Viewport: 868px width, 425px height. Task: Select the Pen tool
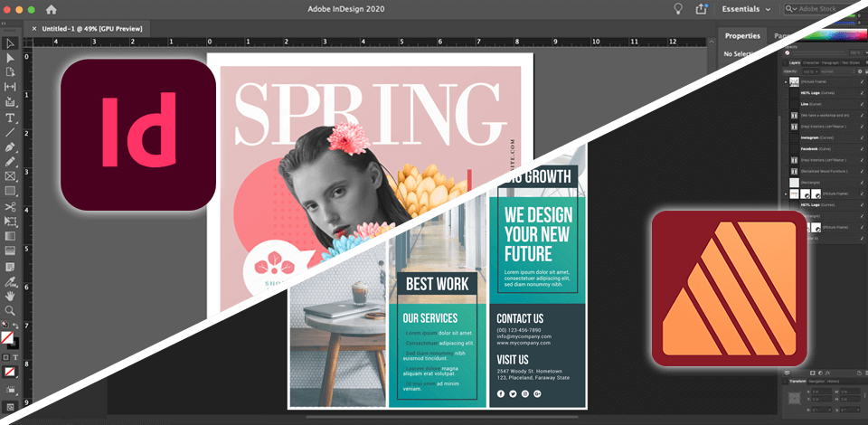[10, 147]
